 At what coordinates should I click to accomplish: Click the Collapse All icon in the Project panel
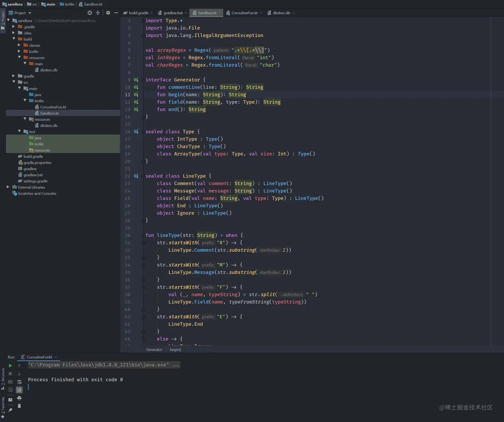click(x=98, y=13)
